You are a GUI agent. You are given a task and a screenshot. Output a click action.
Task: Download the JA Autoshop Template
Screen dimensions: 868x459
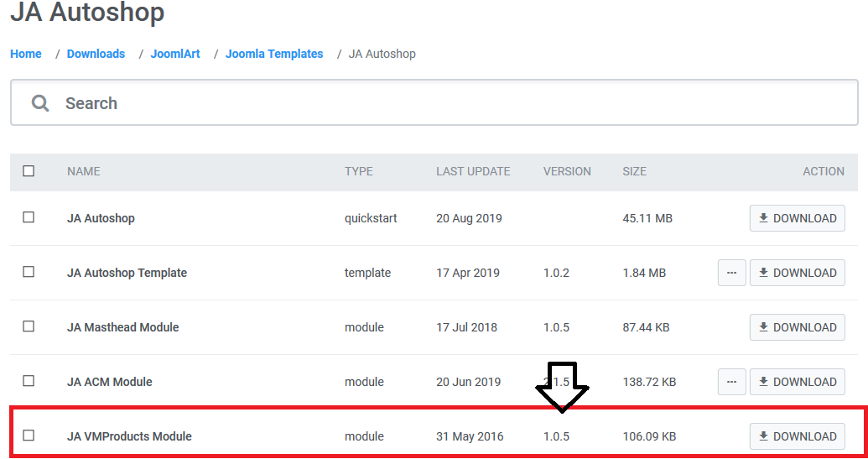coord(797,273)
